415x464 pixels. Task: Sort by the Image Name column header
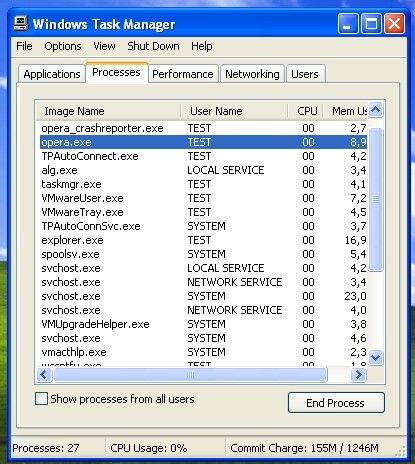(108, 111)
